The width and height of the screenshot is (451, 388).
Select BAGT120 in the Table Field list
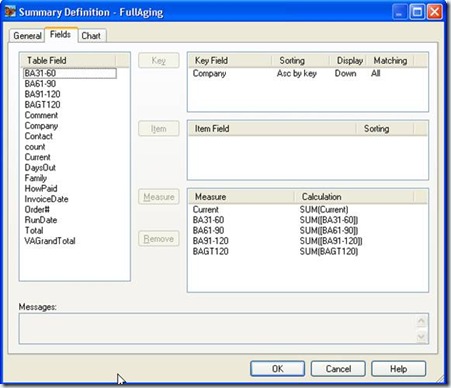point(42,105)
